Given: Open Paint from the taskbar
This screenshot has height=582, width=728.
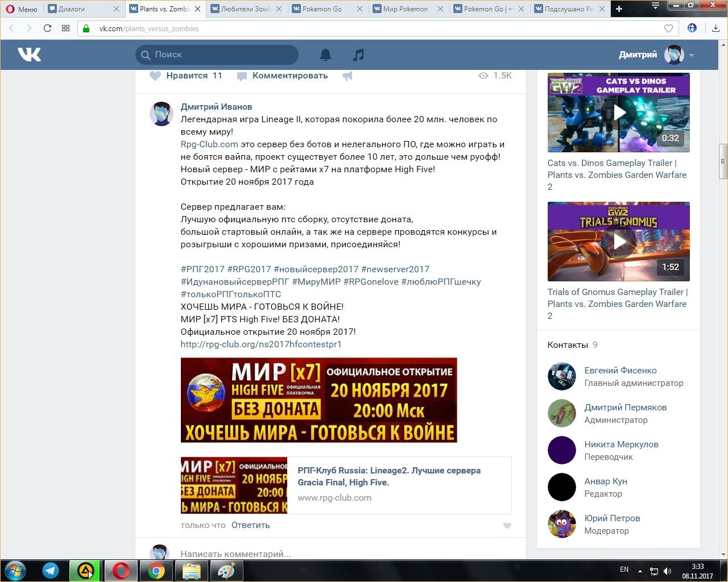Looking at the screenshot, I should pyautogui.click(x=227, y=571).
